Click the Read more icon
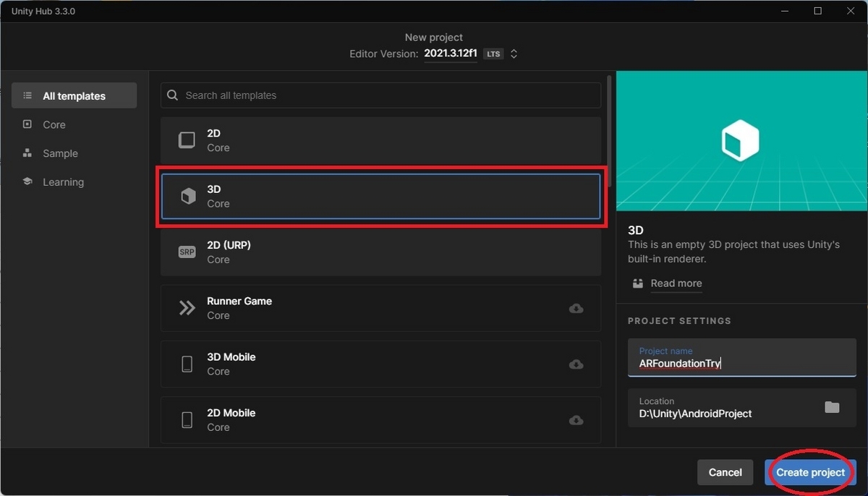The image size is (868, 496). pos(637,283)
